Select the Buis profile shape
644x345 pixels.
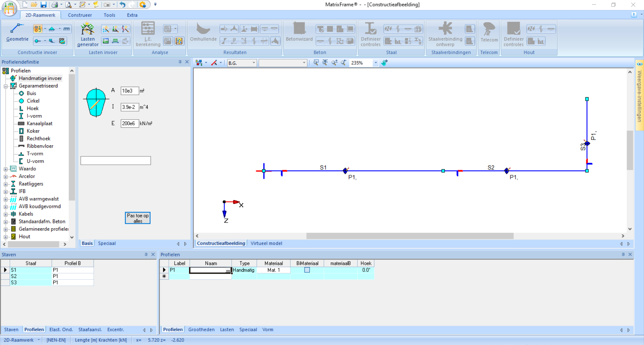pyautogui.click(x=31, y=93)
